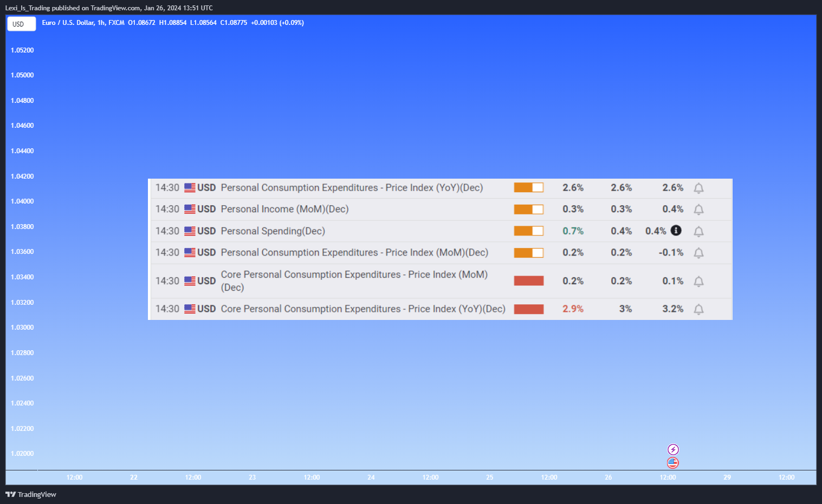This screenshot has width=822, height=504.
Task: Click the 29 date label on time axis
Action: point(727,477)
